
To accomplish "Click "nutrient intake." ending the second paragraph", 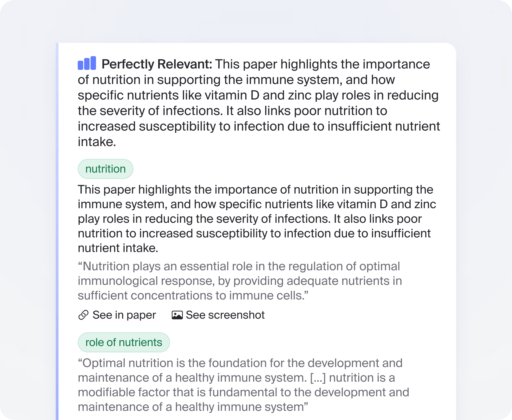I will pyautogui.click(x=118, y=248).
